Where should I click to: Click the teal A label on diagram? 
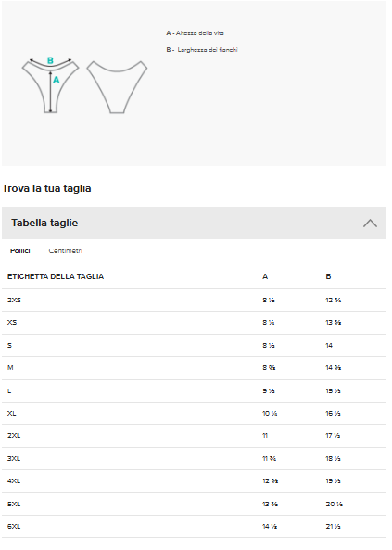pos(57,81)
